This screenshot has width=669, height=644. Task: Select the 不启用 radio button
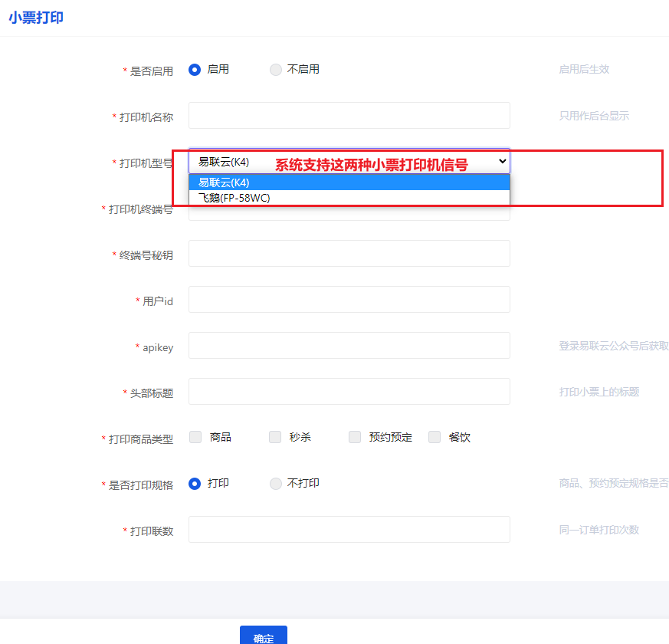(x=275, y=69)
